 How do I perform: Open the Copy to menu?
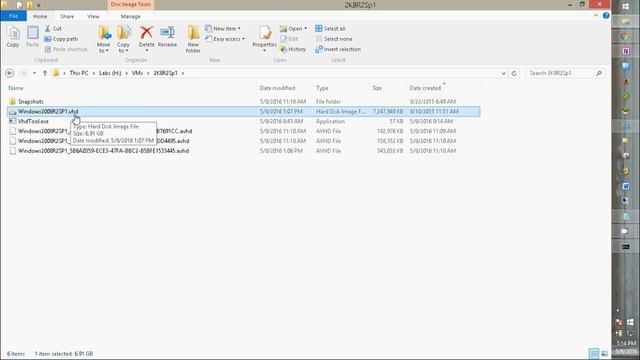[x=123, y=39]
